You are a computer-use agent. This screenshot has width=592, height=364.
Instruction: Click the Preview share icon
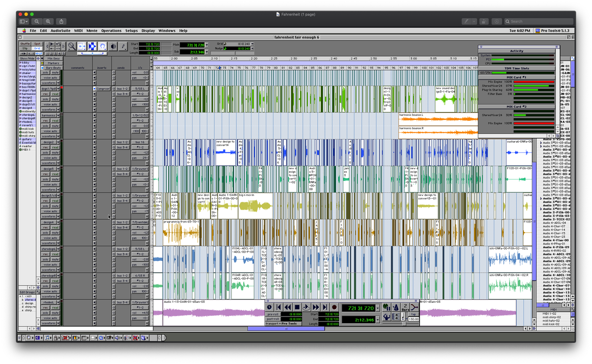61,21
